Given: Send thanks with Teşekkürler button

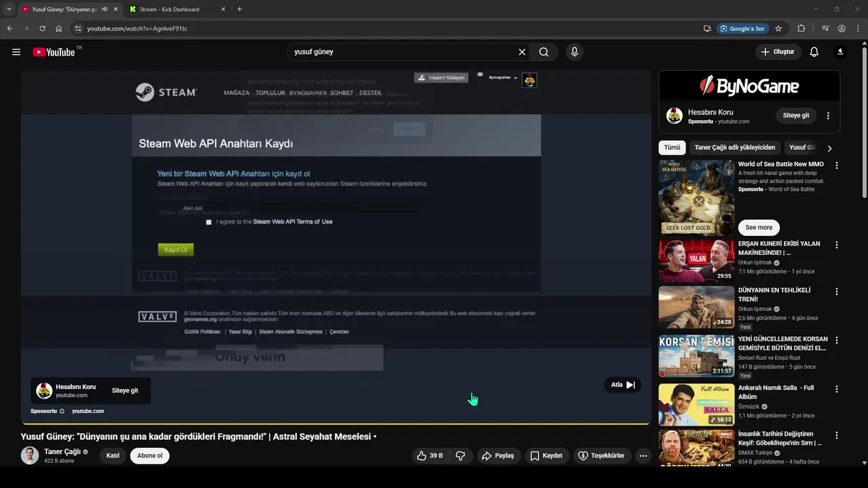Looking at the screenshot, I should (601, 456).
